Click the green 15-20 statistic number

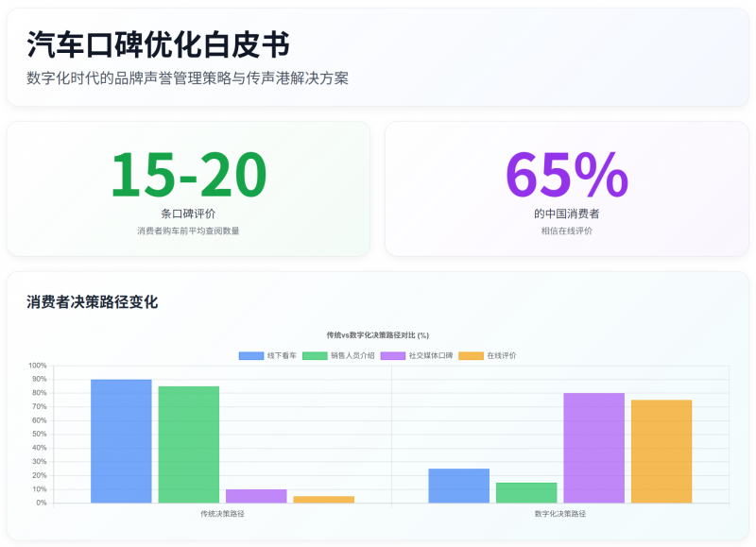click(x=188, y=175)
